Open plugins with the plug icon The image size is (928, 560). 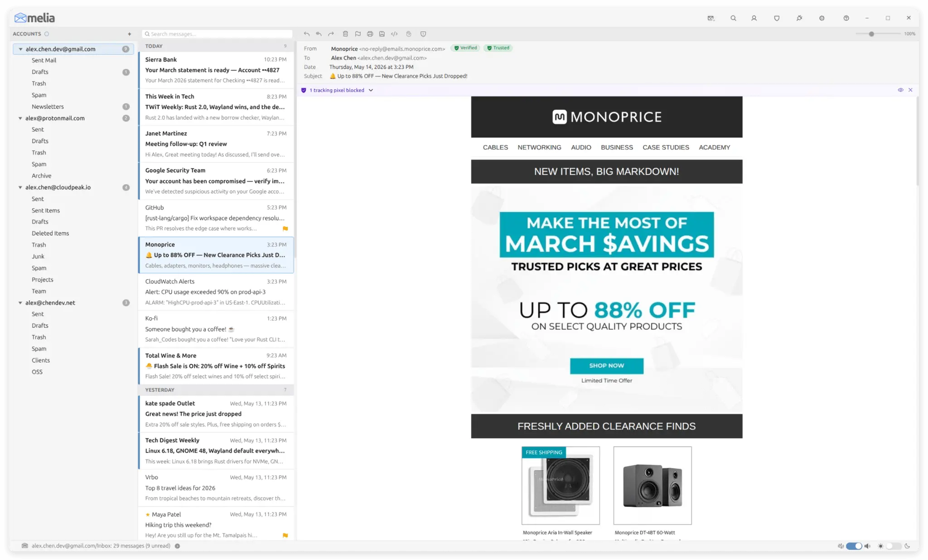pyautogui.click(x=799, y=18)
